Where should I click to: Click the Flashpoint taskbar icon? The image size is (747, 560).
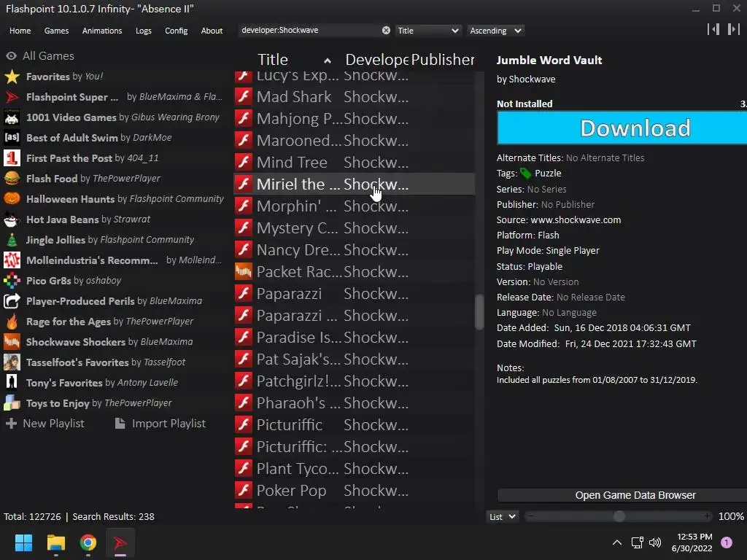click(120, 542)
